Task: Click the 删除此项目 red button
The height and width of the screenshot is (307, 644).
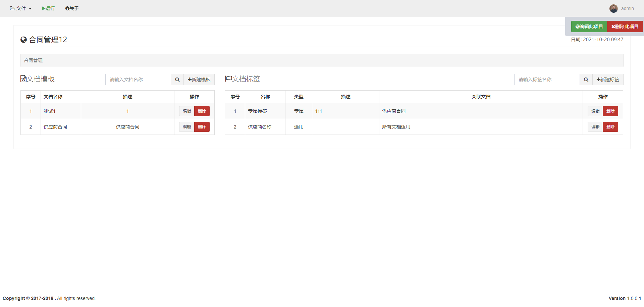Action: point(625,27)
